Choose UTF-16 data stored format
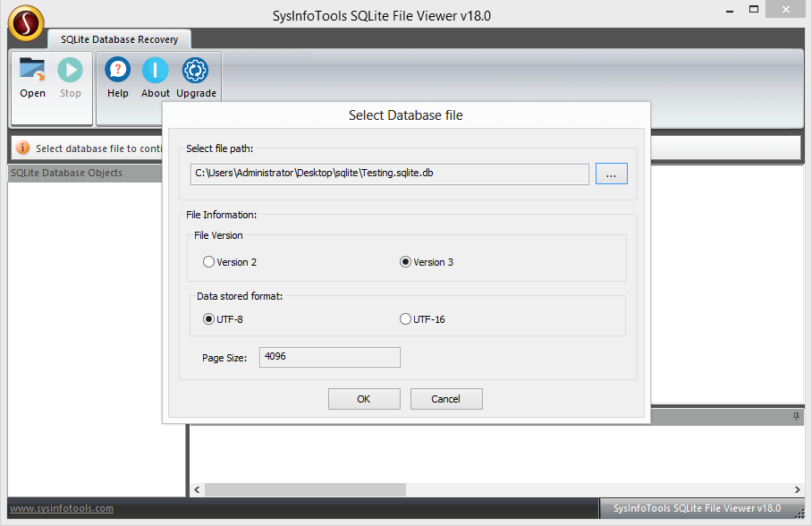This screenshot has height=526, width=812. (x=405, y=318)
